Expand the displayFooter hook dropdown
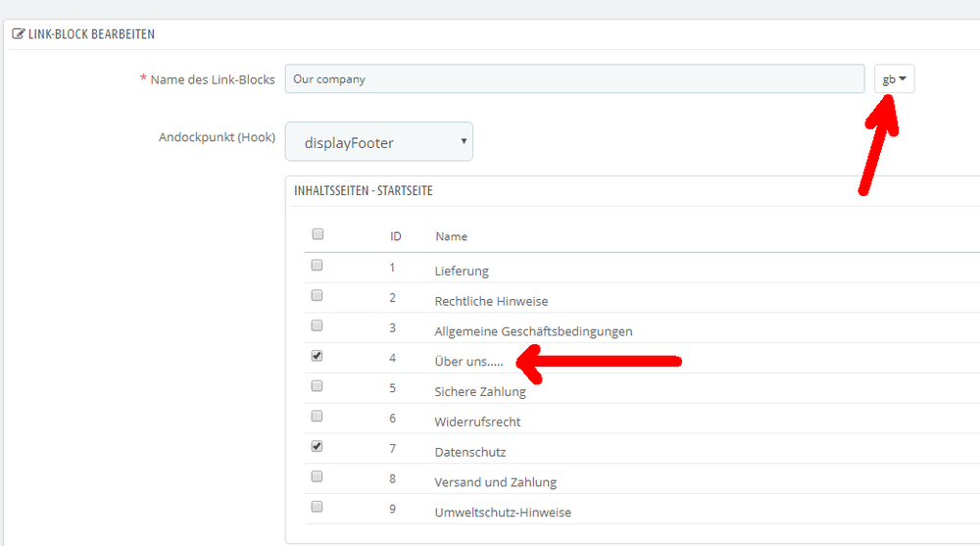Viewport: 980px width, 546px height. (378, 142)
